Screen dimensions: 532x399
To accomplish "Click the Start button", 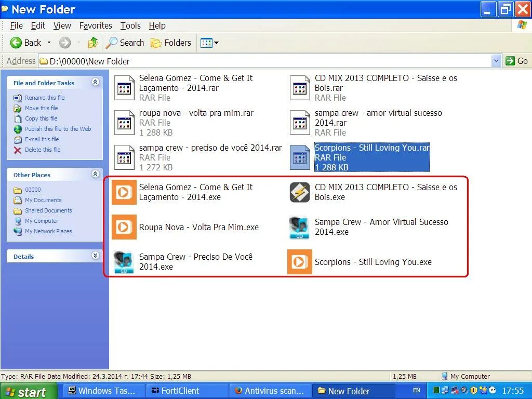I will coord(28,392).
